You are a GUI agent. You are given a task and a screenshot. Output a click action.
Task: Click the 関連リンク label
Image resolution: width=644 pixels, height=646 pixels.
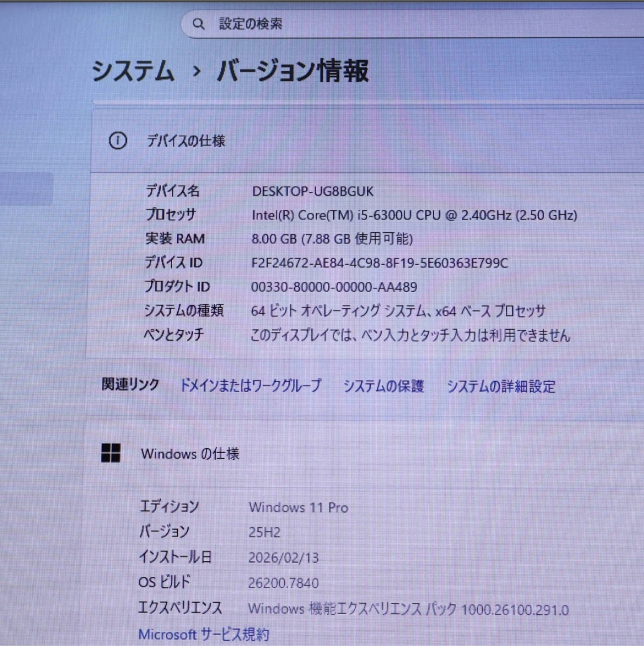click(x=131, y=384)
